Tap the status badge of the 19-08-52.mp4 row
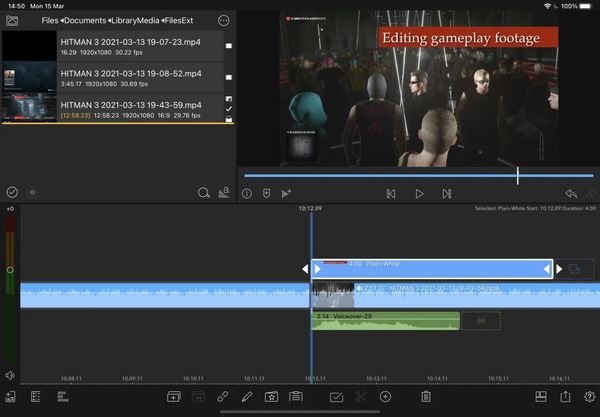The width and height of the screenshot is (600, 417). click(229, 77)
